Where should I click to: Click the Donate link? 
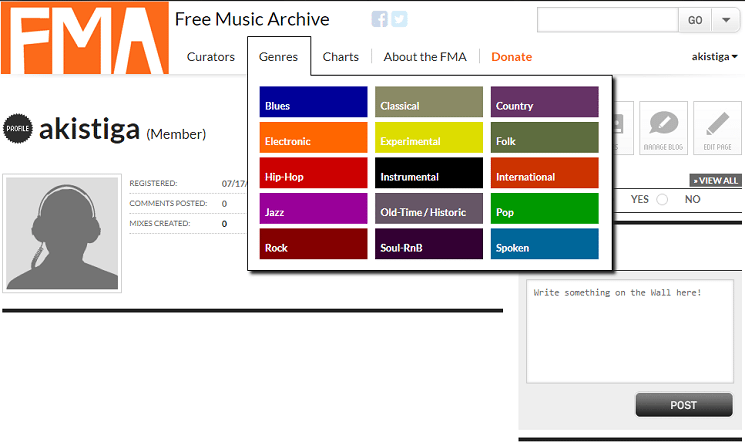point(511,57)
